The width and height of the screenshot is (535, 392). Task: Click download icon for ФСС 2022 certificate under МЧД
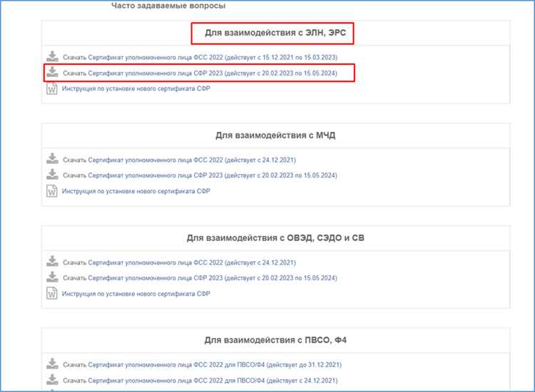click(x=52, y=158)
